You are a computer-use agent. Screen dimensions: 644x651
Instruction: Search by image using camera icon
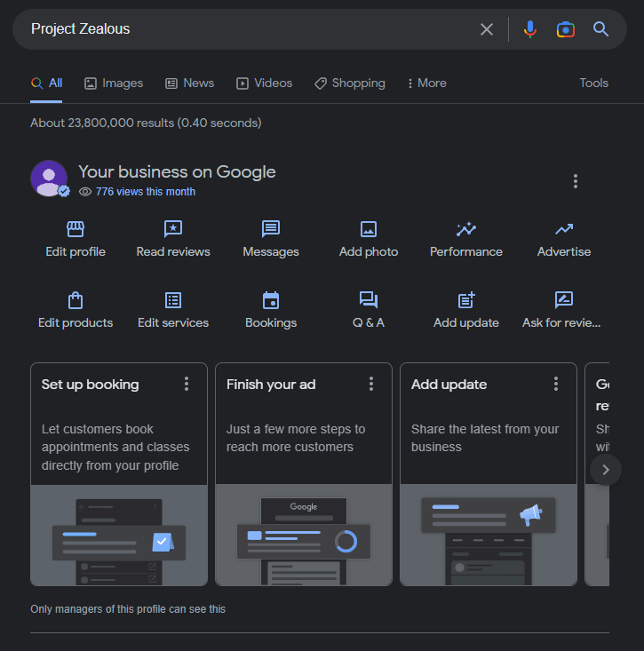(566, 29)
